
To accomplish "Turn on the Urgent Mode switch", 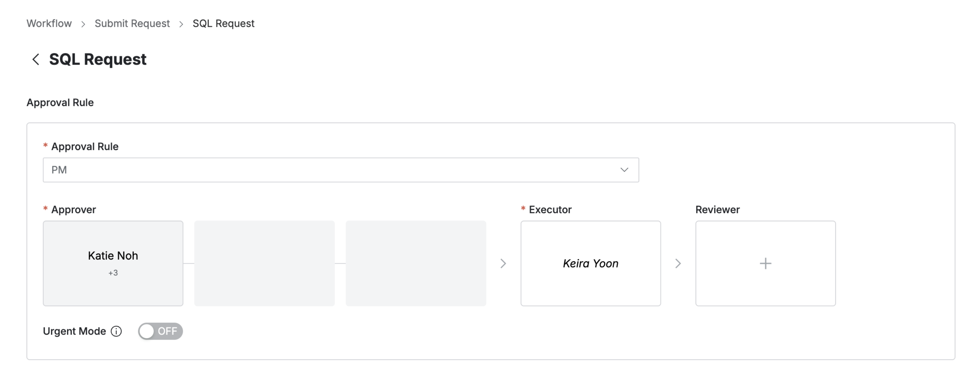I will click(160, 331).
